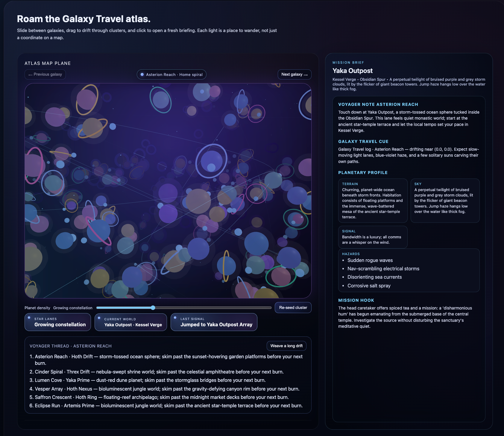Click the Previous galaxy button
Screen dimensions: 504x436
click(x=45, y=74)
